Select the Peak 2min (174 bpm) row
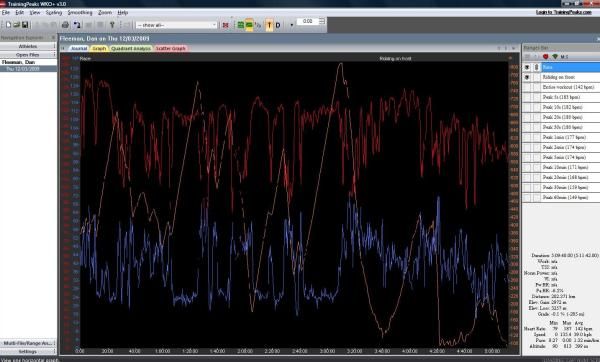 pyautogui.click(x=571, y=147)
